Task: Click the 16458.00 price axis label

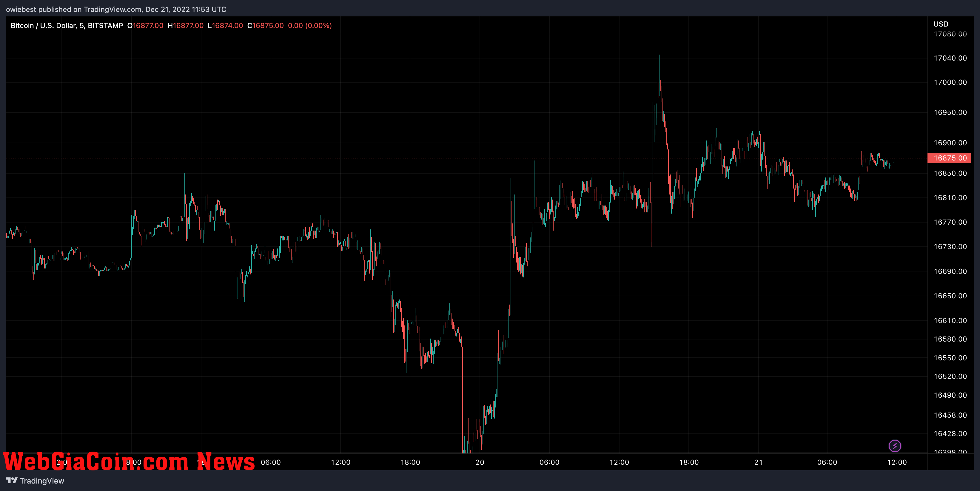Action: point(950,415)
